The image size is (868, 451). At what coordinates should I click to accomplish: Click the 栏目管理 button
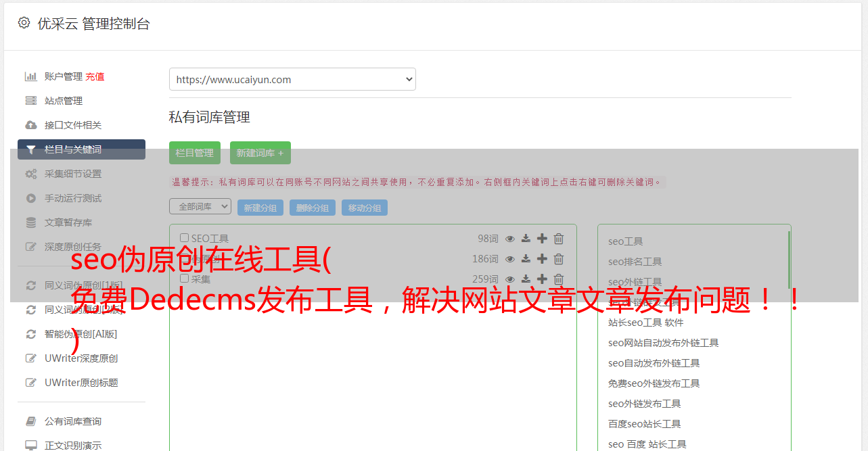[x=195, y=153]
